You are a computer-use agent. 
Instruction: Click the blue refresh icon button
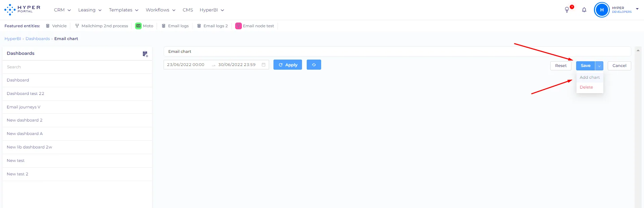coord(314,65)
